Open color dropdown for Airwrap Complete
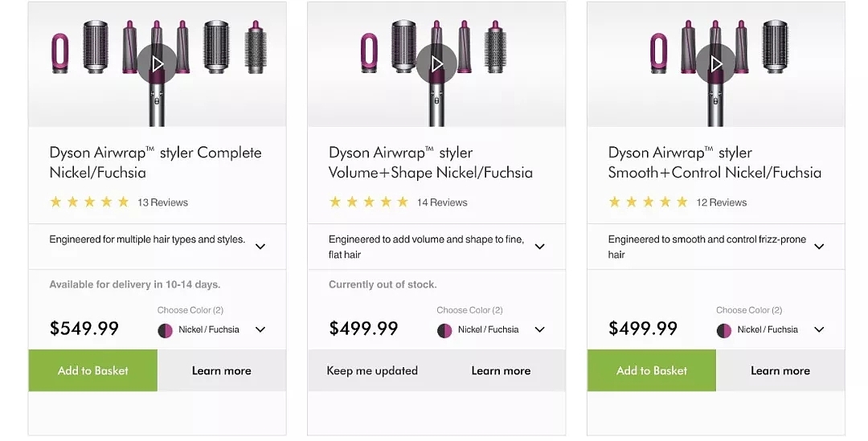 [260, 329]
